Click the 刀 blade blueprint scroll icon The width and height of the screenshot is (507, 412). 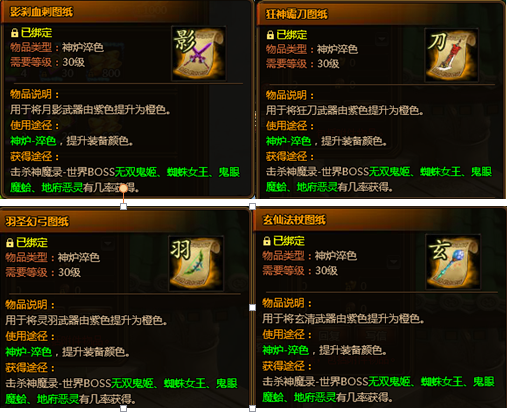[451, 55]
